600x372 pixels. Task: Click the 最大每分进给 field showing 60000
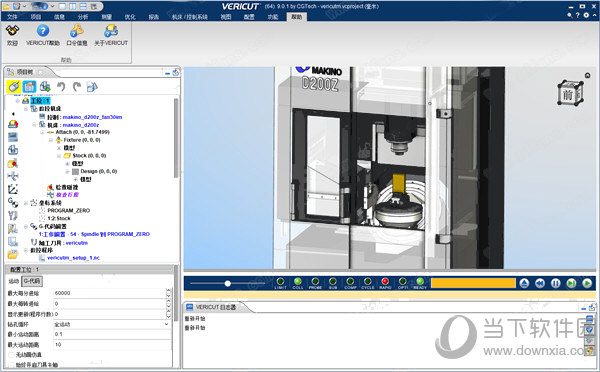click(x=109, y=293)
